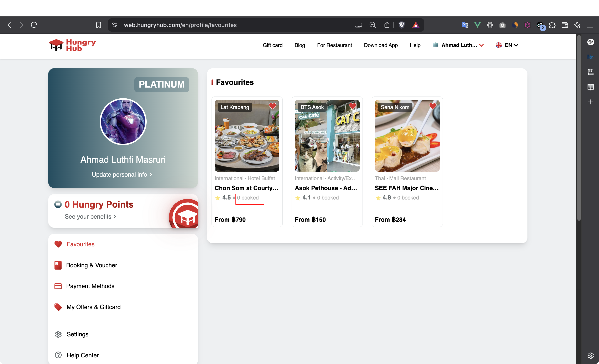
Task: Click the Hungry Hub logo
Action: click(72, 45)
